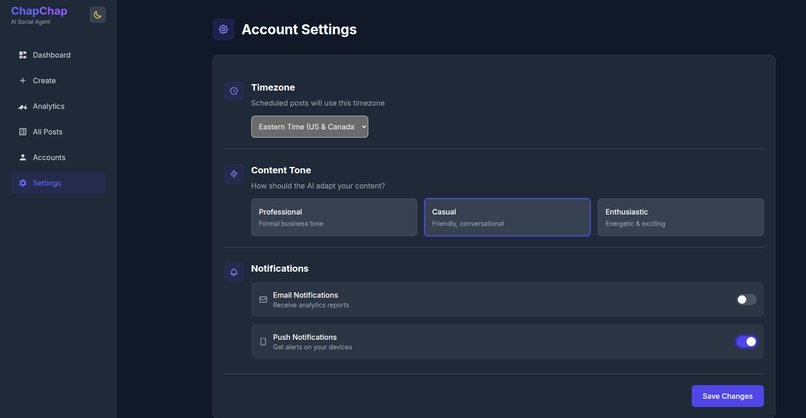Click the Timezone clock icon

coord(234,91)
